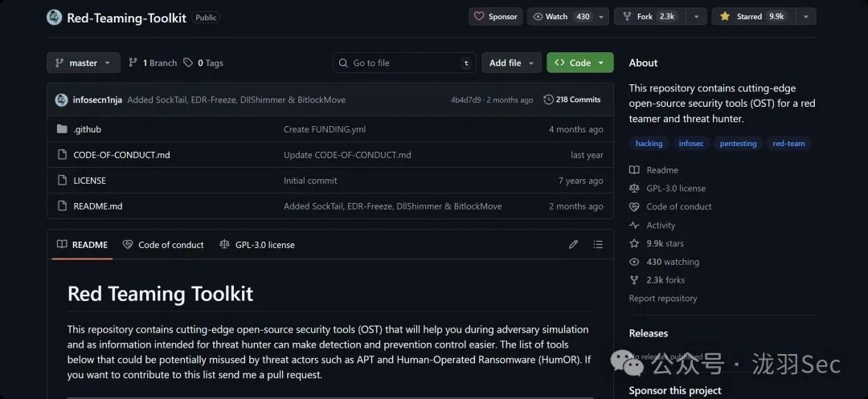Open the master branch selector dropdown
The width and height of the screenshot is (868, 399).
tap(83, 63)
